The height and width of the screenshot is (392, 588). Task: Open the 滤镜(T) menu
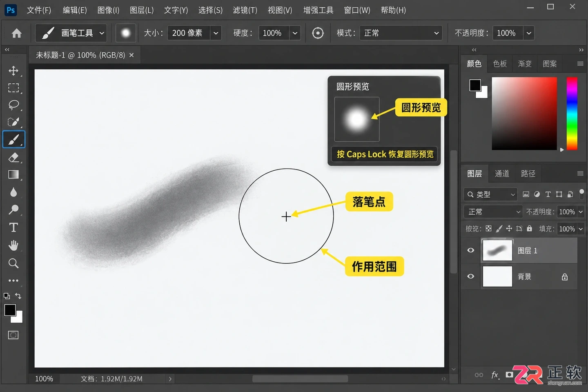point(245,10)
